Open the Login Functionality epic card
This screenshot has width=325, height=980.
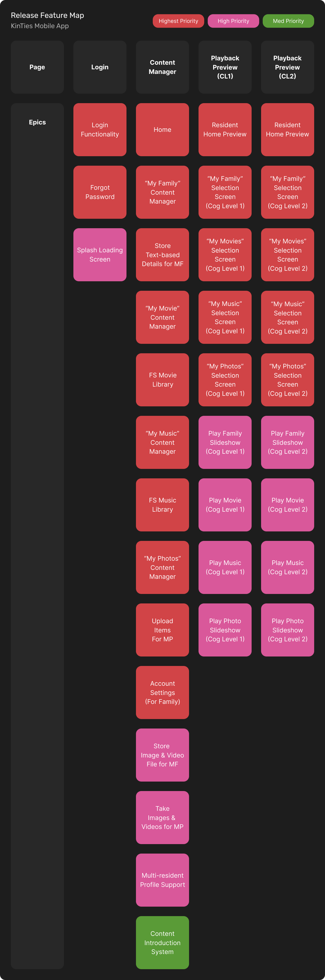[x=100, y=130]
